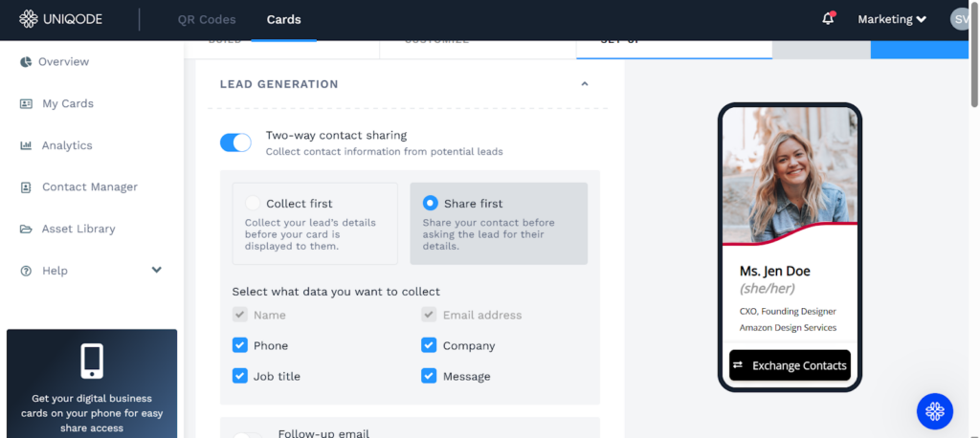Viewport: 980px width, 438px height.
Task: Click the Asset Library folder icon
Action: click(26, 229)
